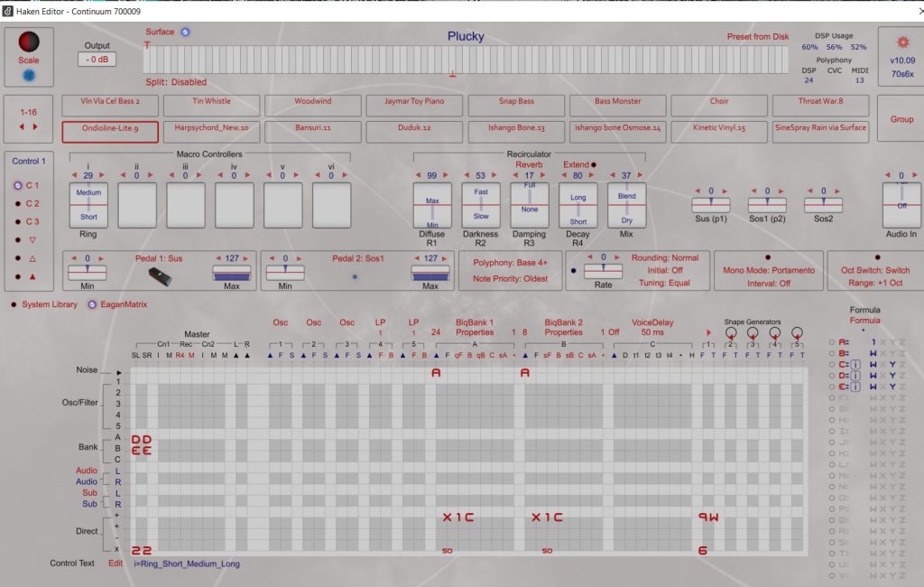
Task: Open the Rounding: Normal menu
Action: click(x=665, y=257)
